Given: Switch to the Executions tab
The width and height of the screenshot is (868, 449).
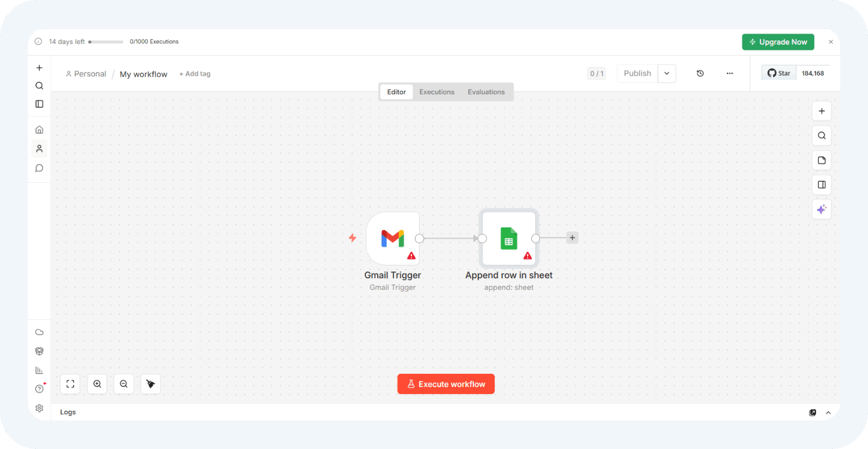Looking at the screenshot, I should click(437, 92).
